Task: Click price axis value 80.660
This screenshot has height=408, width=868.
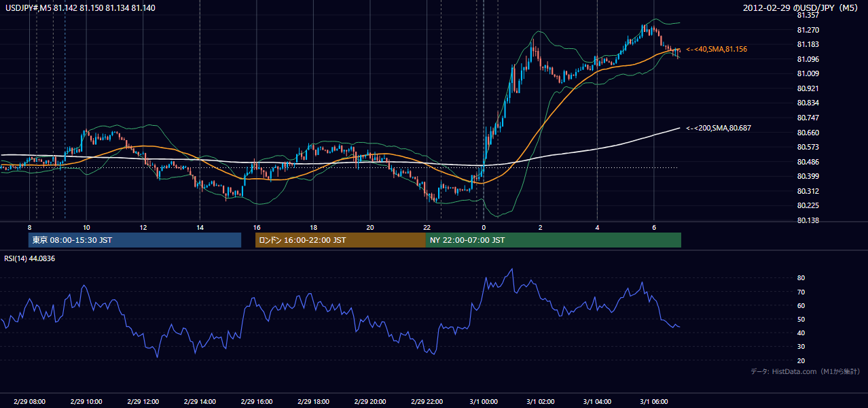Action: (808, 133)
